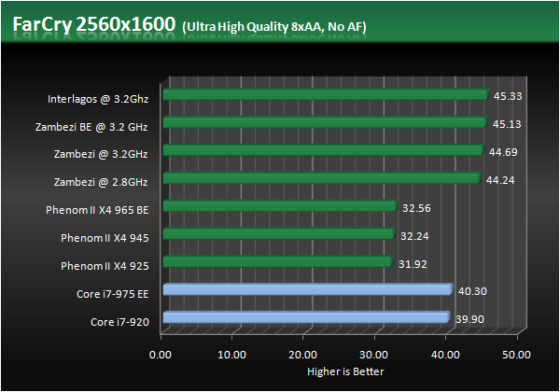Image resolution: width=560 pixels, height=392 pixels.
Task: Click the Phenom II X4 945 bar
Action: tap(279, 233)
